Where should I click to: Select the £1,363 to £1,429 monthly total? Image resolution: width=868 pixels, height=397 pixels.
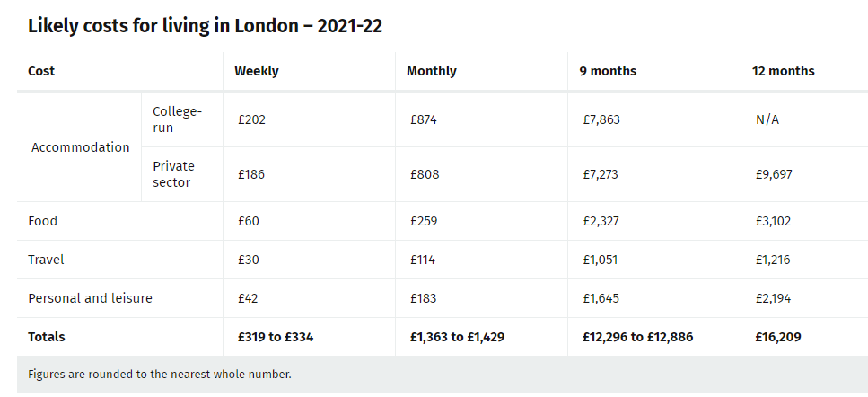point(457,337)
